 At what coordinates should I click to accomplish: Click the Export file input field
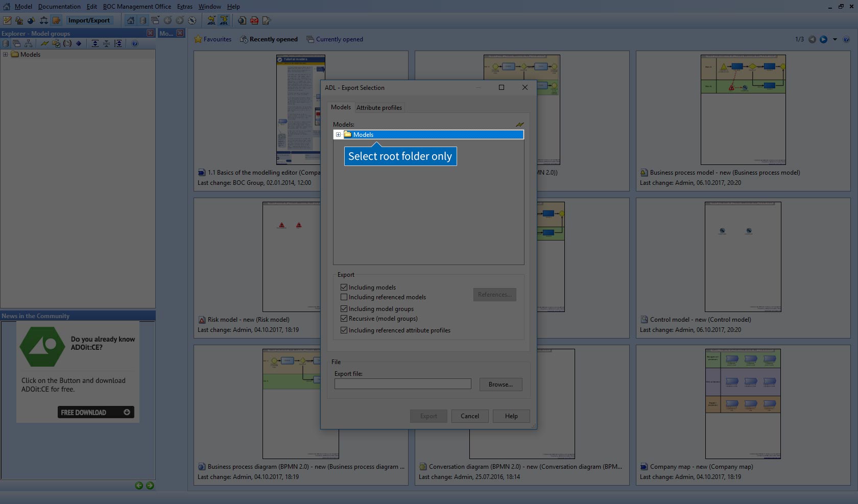pyautogui.click(x=402, y=384)
